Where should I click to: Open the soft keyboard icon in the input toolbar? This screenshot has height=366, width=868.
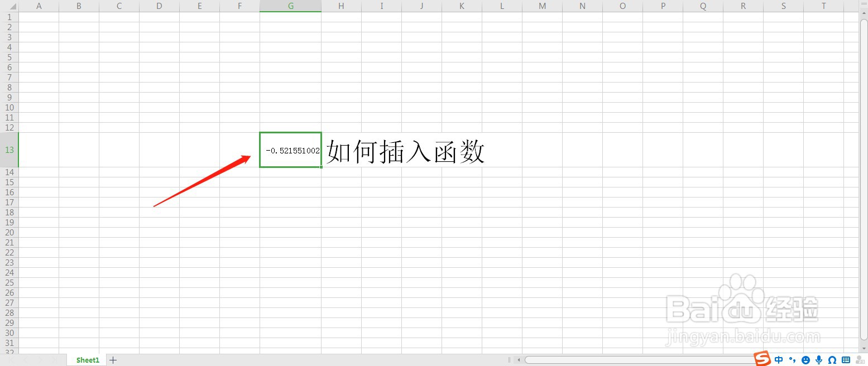click(x=846, y=360)
